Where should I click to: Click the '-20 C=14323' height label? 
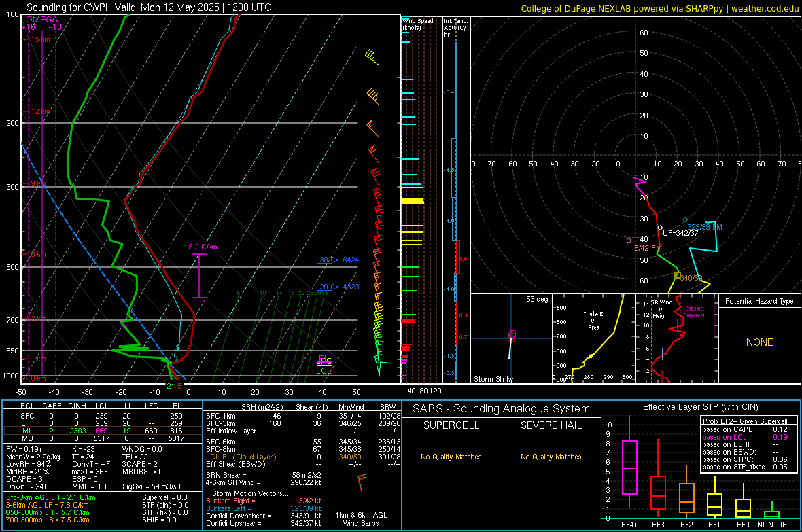pos(338,287)
